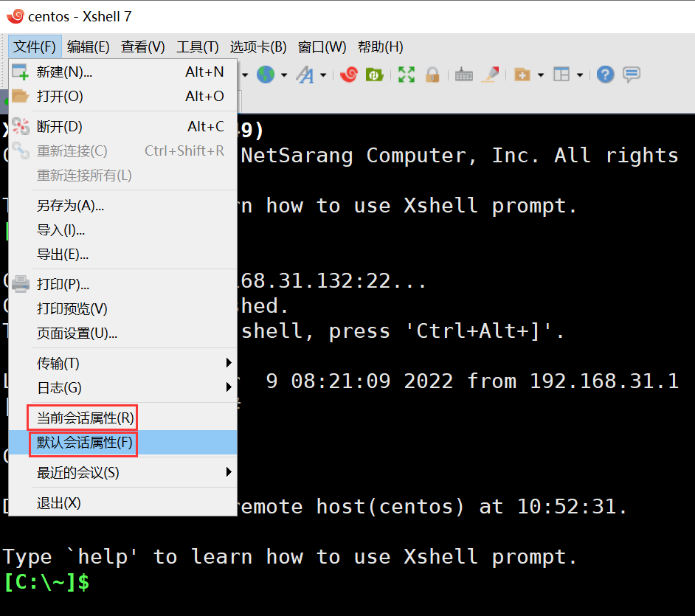The image size is (695, 616).
Task: Click the 'NetSarang Computer, Inc.' terminal text
Action: point(390,156)
